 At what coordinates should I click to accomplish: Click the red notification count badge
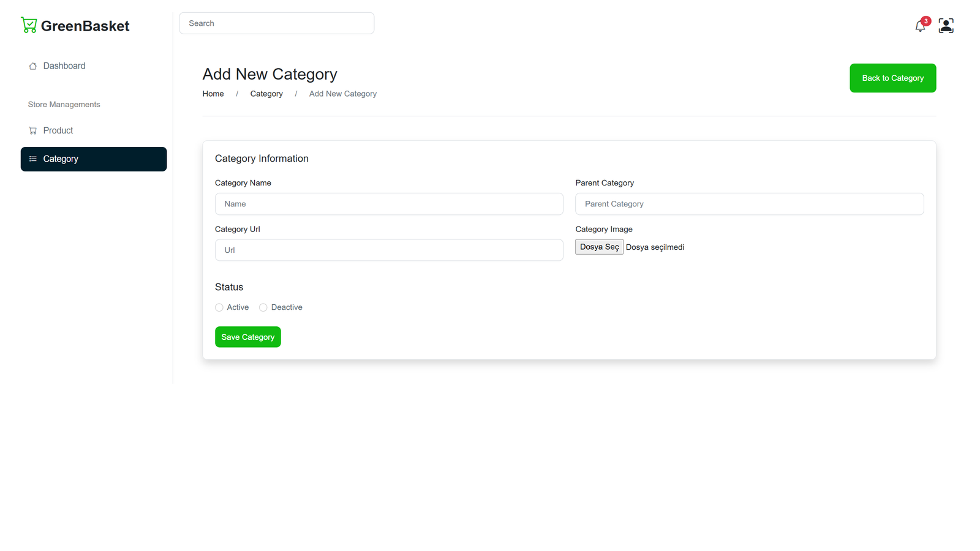click(x=925, y=21)
